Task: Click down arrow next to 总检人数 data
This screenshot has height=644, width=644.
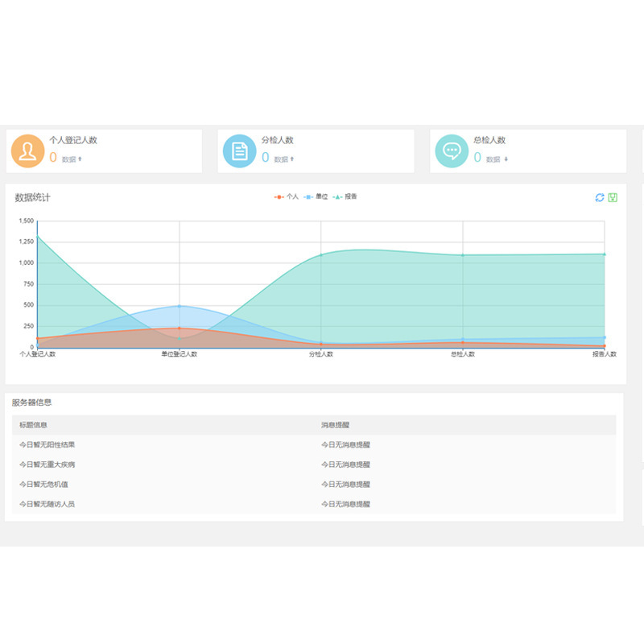Action: [506, 159]
